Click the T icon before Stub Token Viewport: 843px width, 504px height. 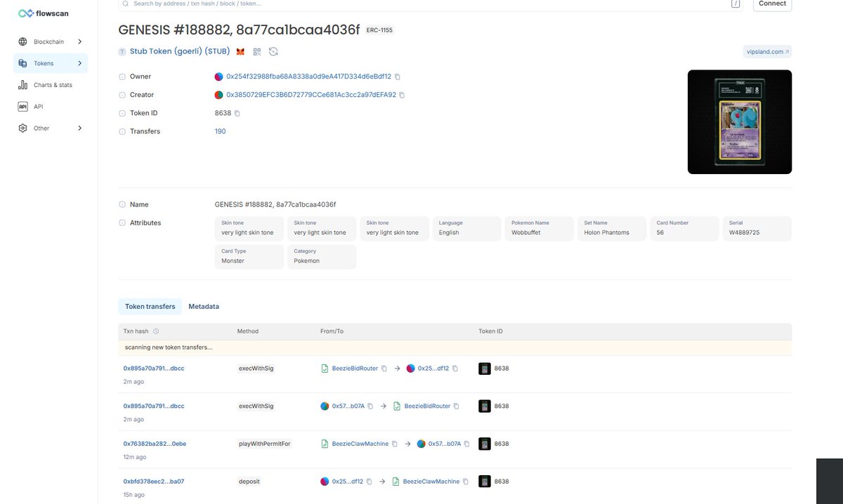(122, 52)
